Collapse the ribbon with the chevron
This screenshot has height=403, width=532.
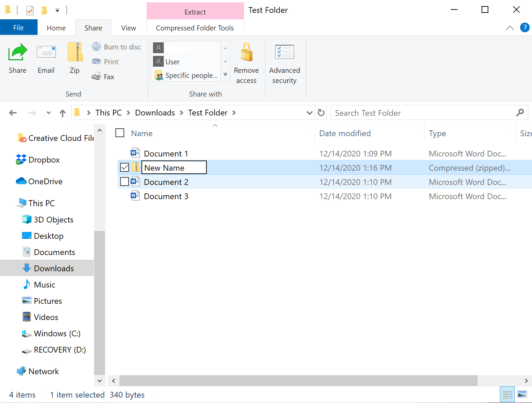510,28
